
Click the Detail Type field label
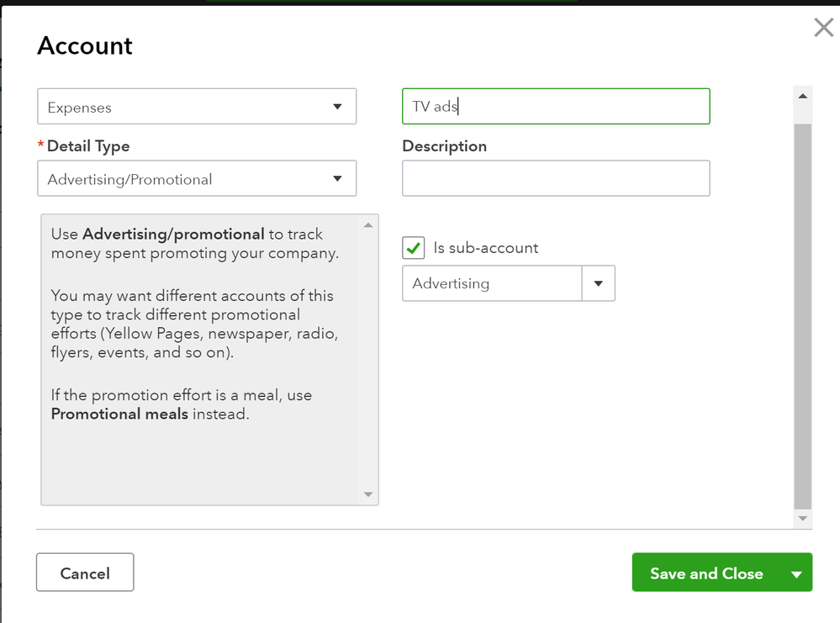(88, 146)
